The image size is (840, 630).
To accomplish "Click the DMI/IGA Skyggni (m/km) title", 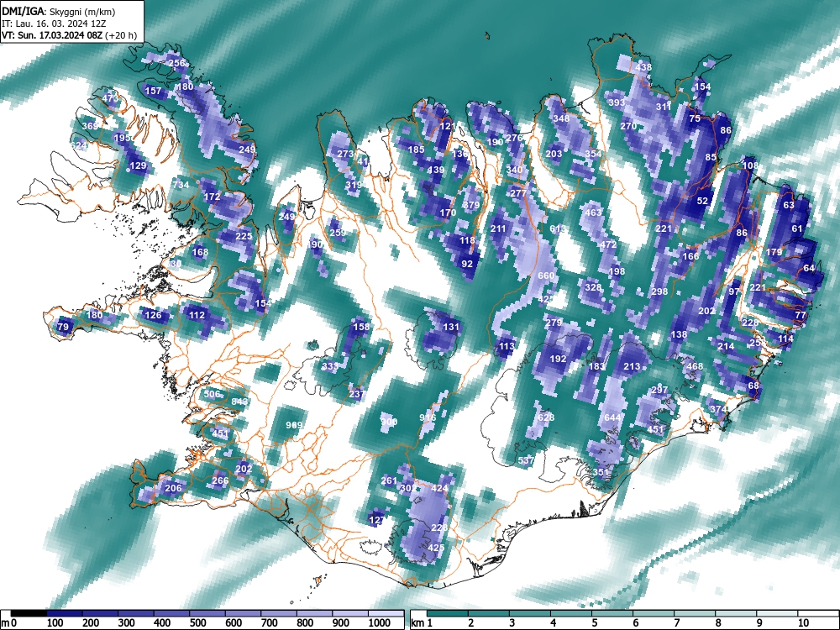I will pyautogui.click(x=59, y=11).
